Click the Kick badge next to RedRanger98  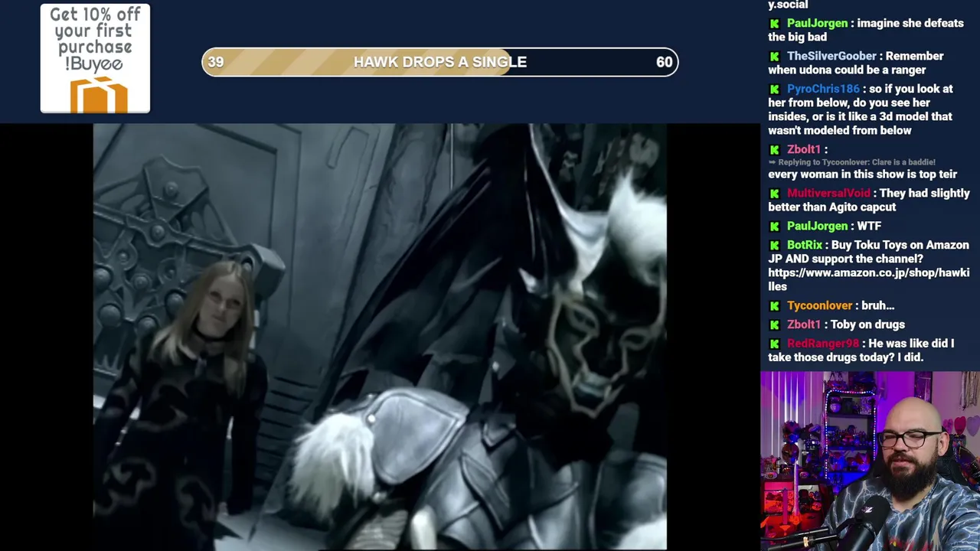tap(775, 344)
